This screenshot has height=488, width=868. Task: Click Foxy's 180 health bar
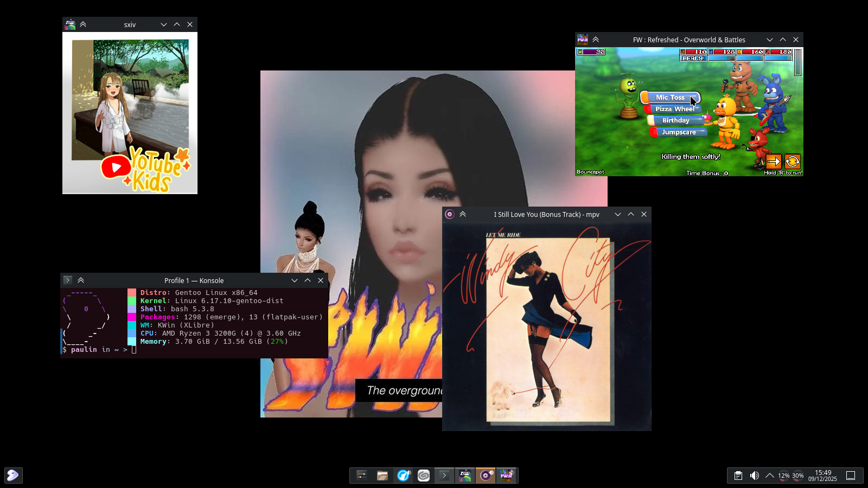point(778,52)
